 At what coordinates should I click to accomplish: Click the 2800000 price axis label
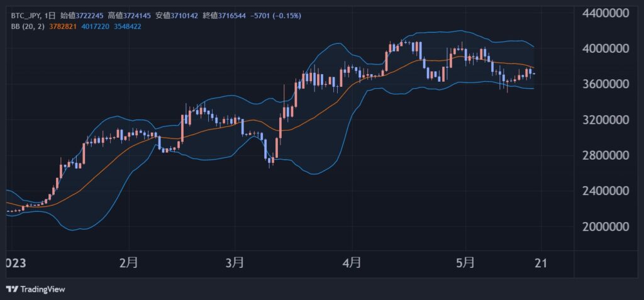point(606,156)
